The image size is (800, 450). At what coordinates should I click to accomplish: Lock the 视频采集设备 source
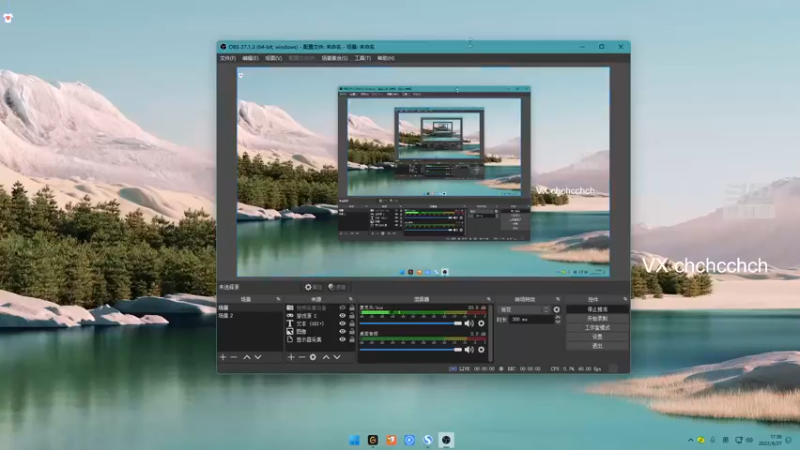point(352,308)
